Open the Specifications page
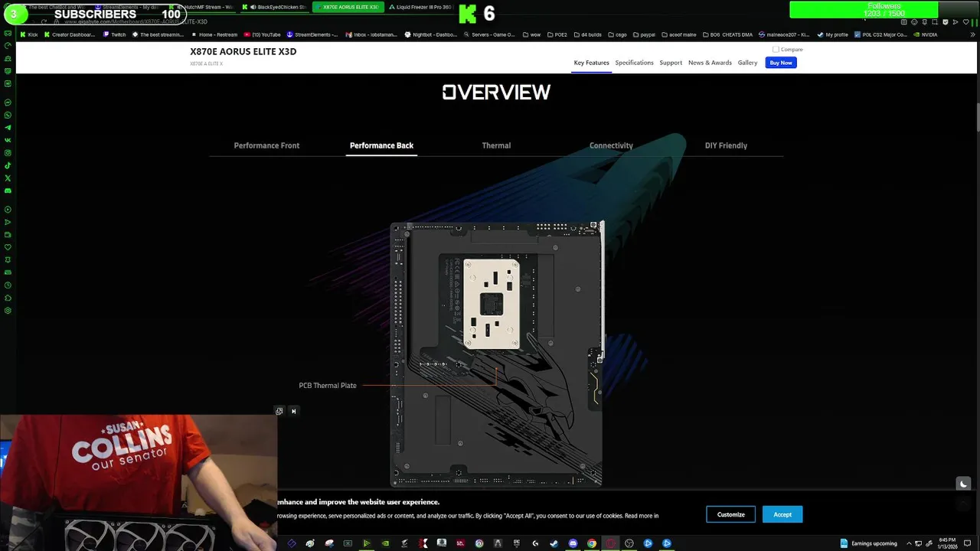This screenshot has width=980, height=551. 635,63
